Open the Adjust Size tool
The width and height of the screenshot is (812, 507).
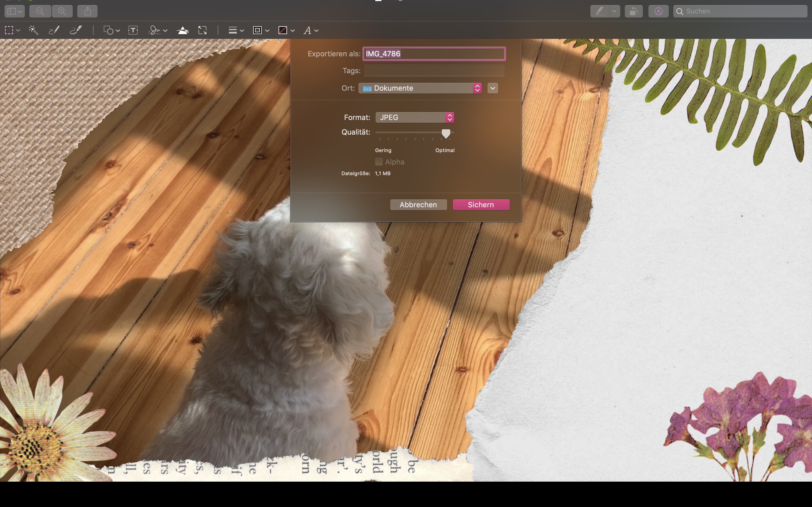(x=202, y=30)
